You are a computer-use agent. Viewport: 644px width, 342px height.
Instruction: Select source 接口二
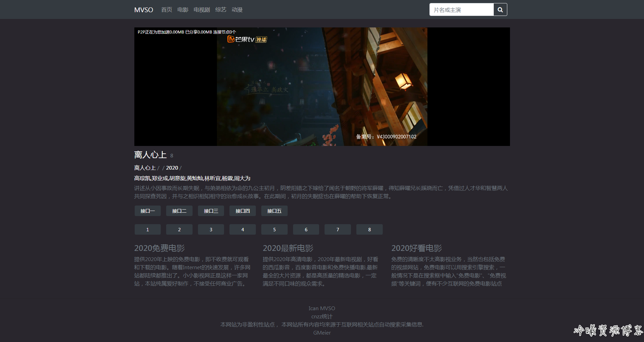tap(179, 211)
